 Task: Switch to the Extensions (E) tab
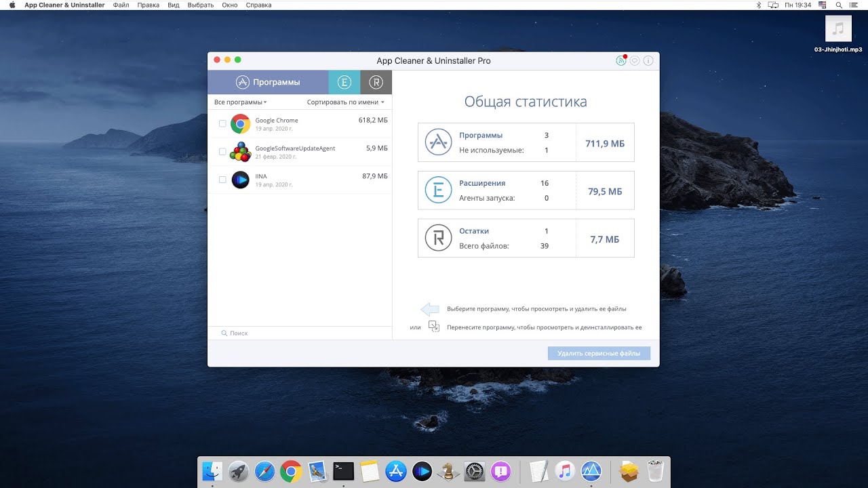344,82
